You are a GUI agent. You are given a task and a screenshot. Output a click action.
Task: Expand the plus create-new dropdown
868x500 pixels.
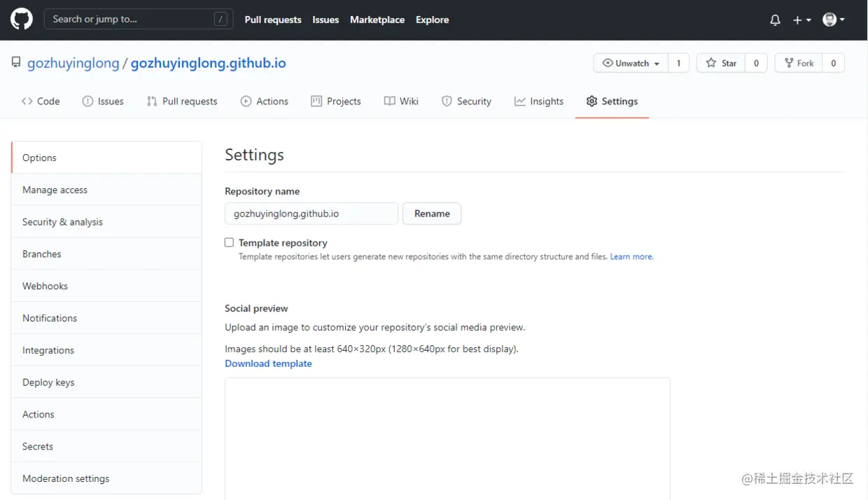pos(801,20)
